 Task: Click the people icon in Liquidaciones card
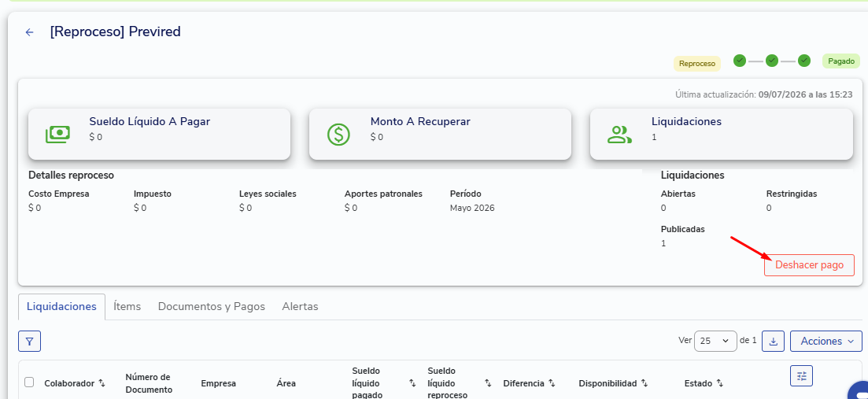point(619,135)
